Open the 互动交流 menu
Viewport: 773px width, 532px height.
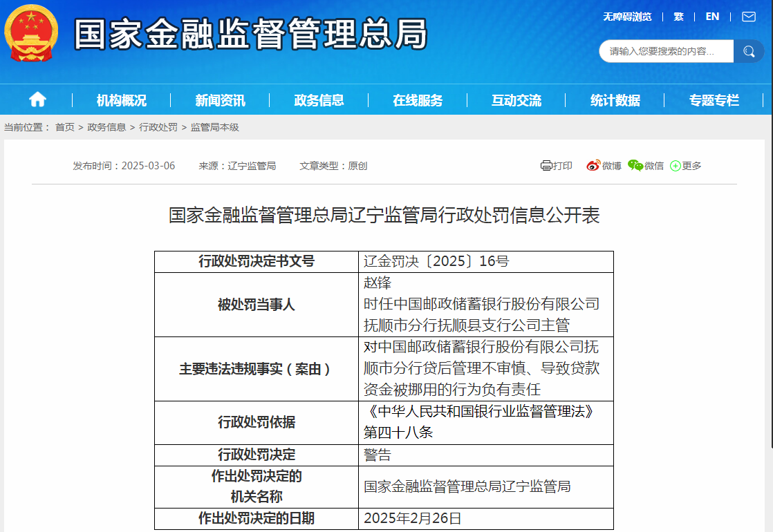pyautogui.click(x=516, y=100)
